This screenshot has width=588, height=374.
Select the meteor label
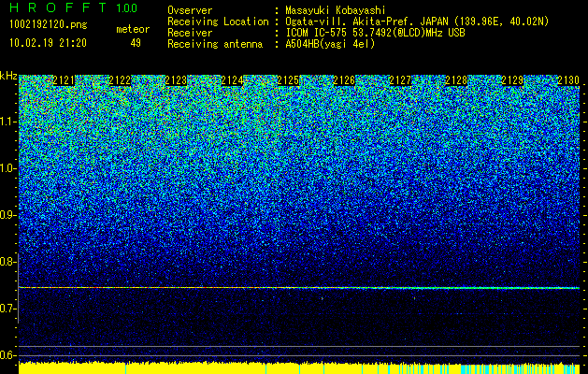click(x=133, y=29)
